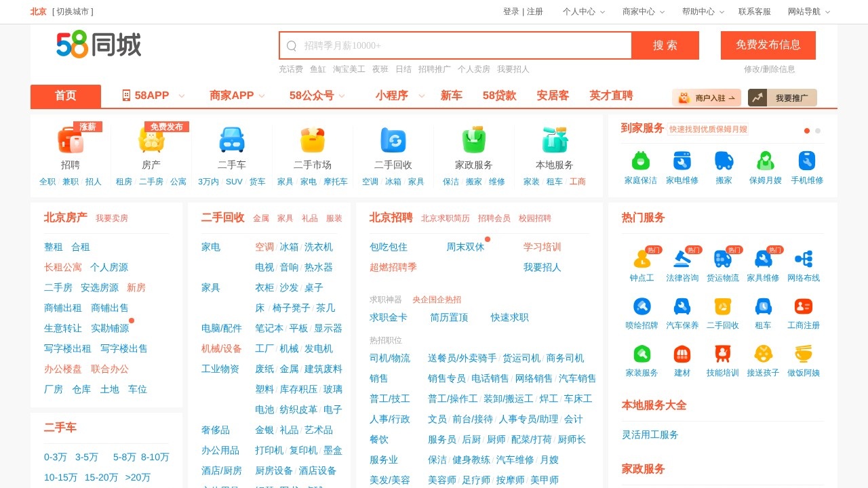Open the 做饭阿姨 bowl icon

click(804, 354)
